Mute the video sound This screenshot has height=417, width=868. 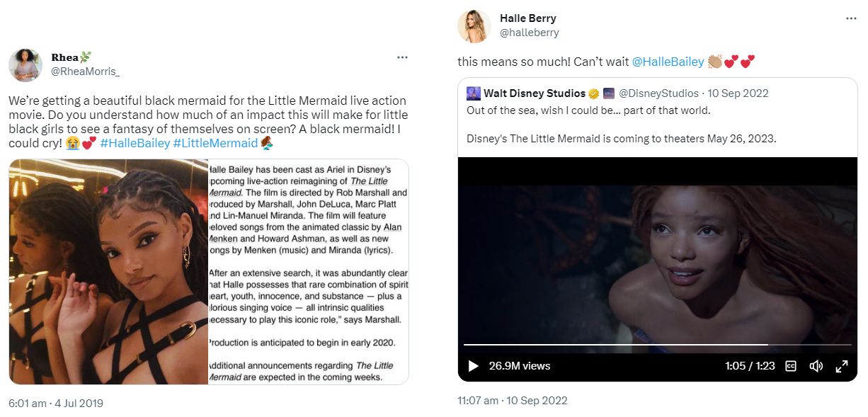click(816, 366)
